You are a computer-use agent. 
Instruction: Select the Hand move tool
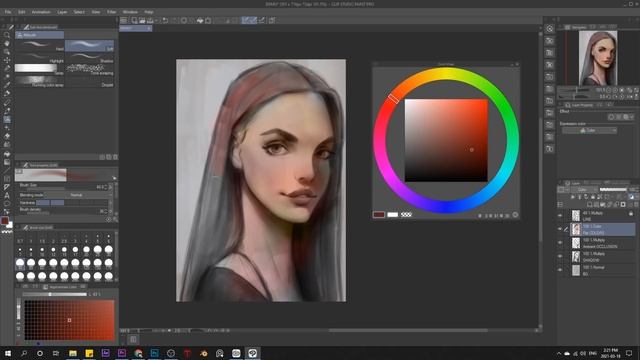click(7, 43)
